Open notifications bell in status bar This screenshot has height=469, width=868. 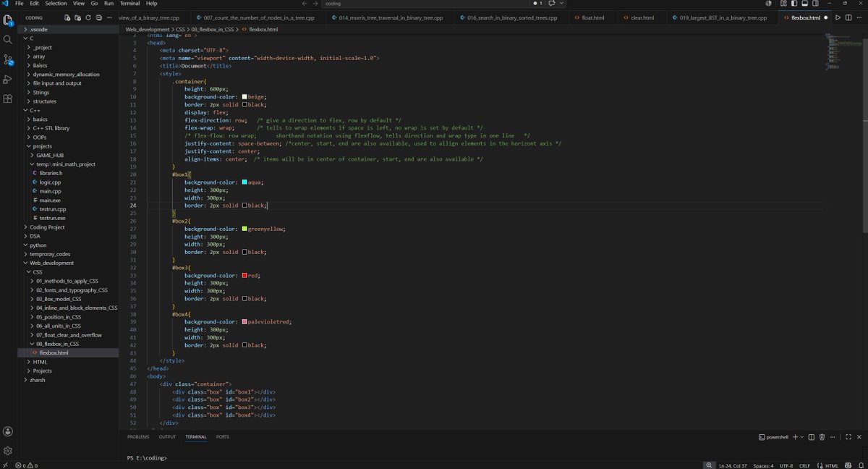click(860, 465)
